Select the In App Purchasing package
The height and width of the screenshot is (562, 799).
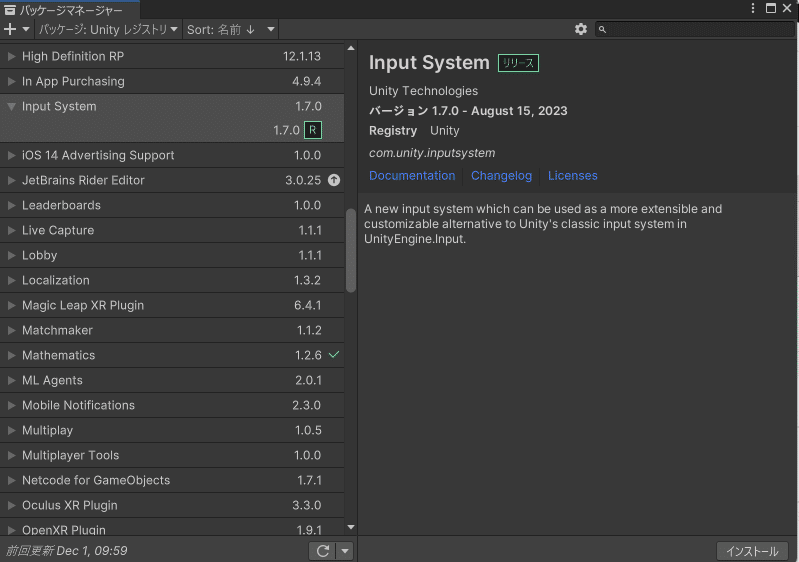[x=172, y=81]
